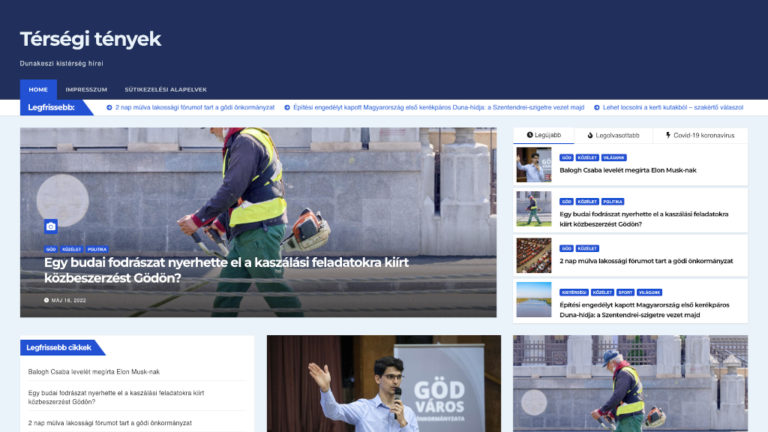The image size is (768, 432).
Task: Click arrow icon before 'Építési engedélyt' ticker item
Action: click(287, 107)
